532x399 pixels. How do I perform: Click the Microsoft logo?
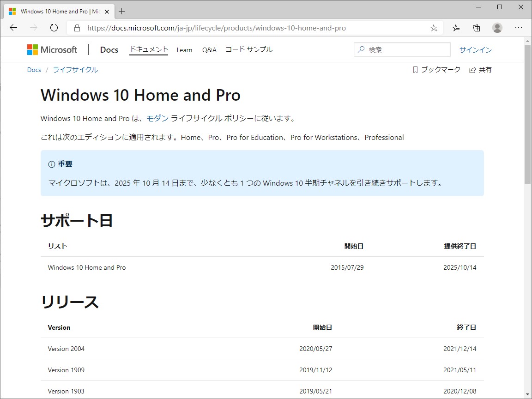point(52,49)
